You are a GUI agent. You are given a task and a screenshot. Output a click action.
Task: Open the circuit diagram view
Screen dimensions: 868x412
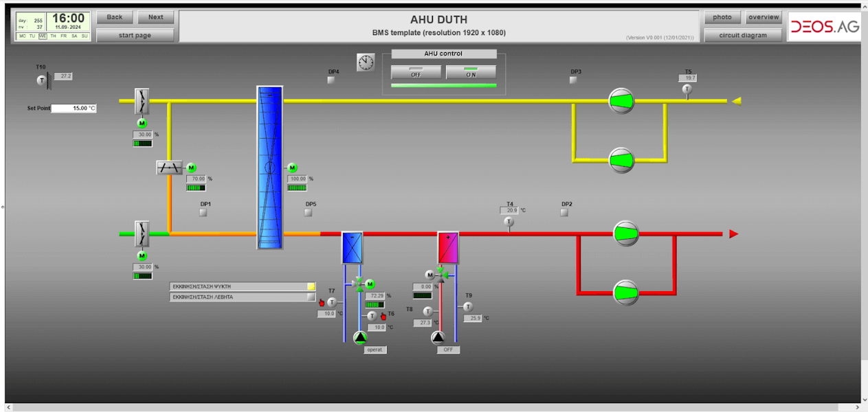[743, 35]
